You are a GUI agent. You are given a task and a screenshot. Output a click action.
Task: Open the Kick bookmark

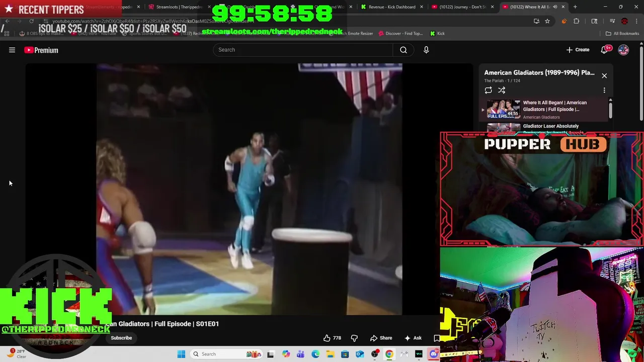tap(437, 34)
